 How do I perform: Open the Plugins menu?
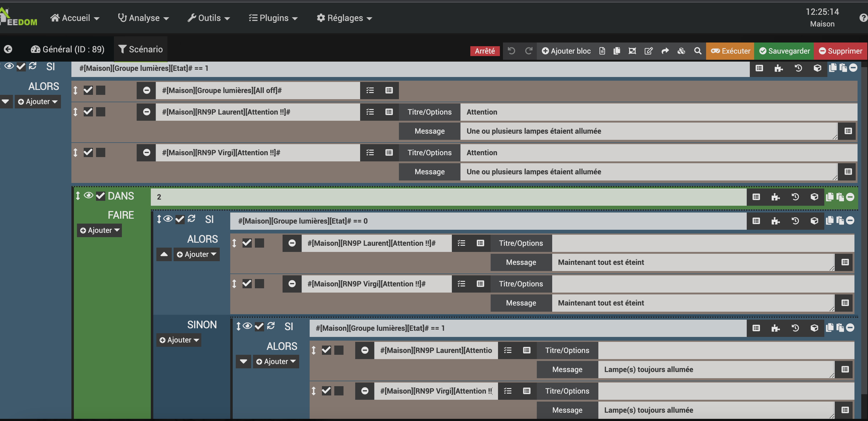point(273,18)
